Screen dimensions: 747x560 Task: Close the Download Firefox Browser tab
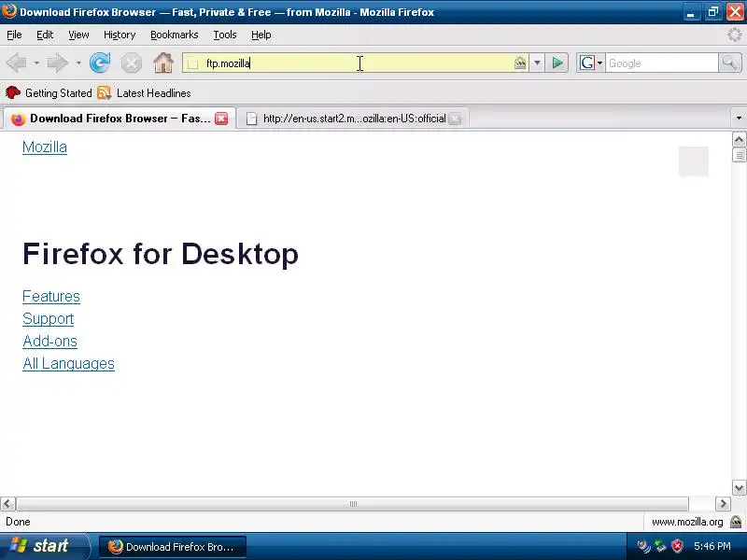point(221,119)
